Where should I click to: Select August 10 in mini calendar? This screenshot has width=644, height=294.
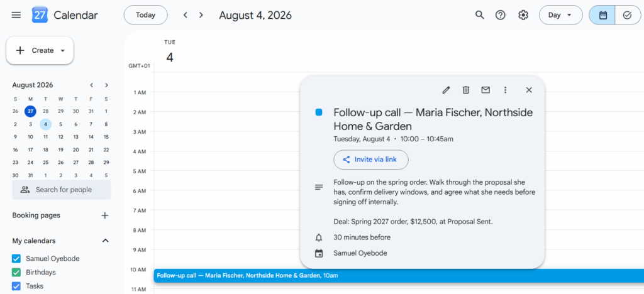pyautogui.click(x=30, y=137)
